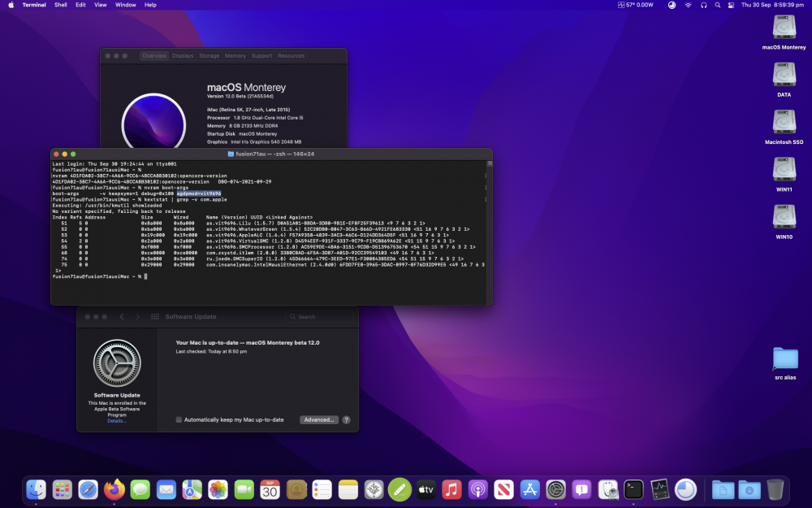Viewport: 812px width, 508px height.
Task: Launch Safari from the Dock
Action: 88,489
